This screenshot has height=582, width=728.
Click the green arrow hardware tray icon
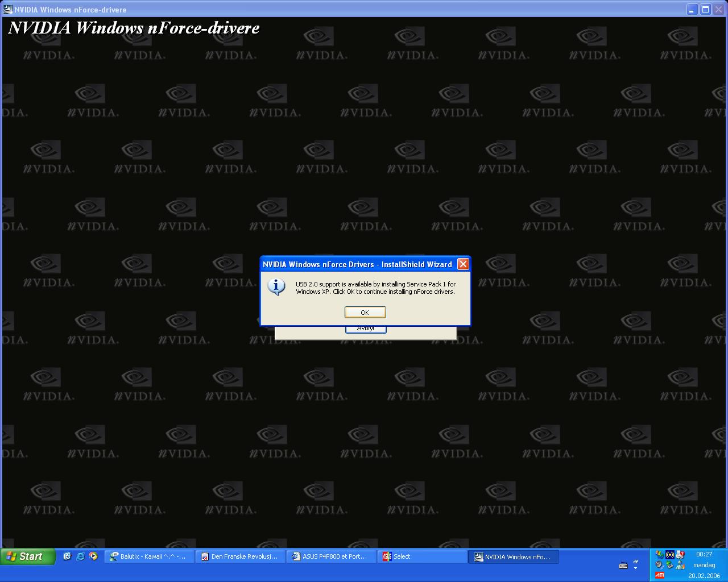[670, 565]
